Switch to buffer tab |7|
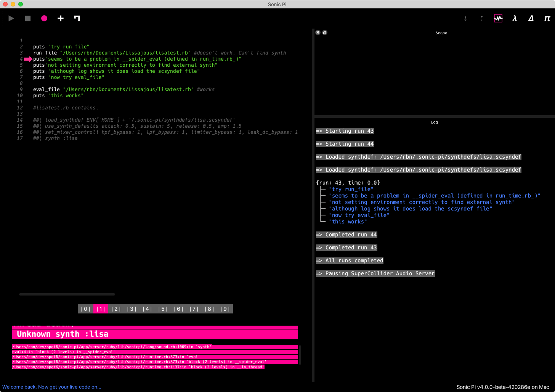The image size is (555, 392). 194,309
